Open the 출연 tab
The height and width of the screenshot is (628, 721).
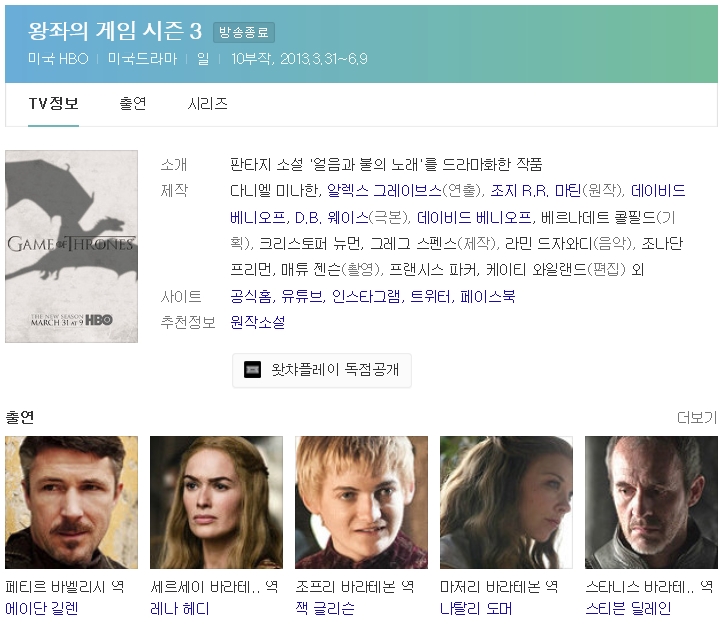point(133,104)
